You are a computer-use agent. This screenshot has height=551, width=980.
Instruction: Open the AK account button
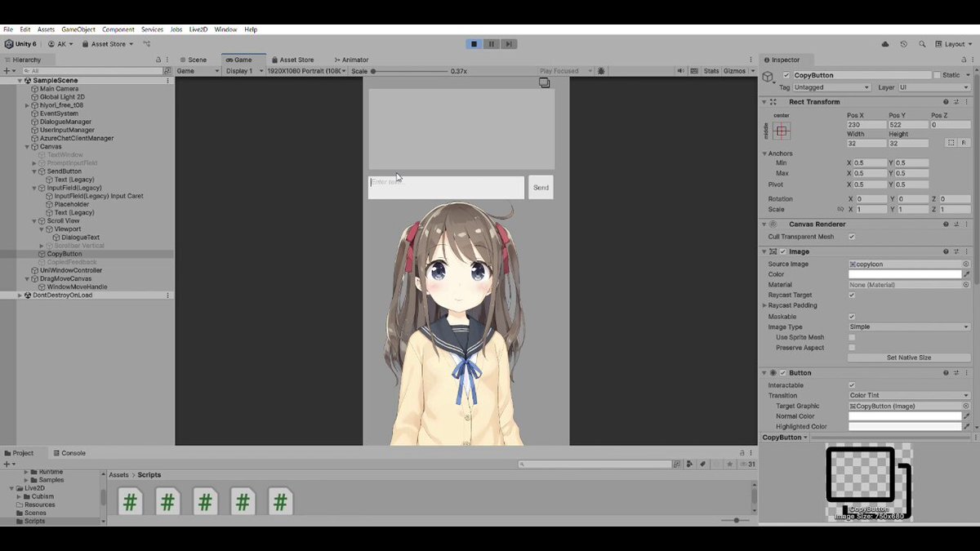[x=60, y=44]
